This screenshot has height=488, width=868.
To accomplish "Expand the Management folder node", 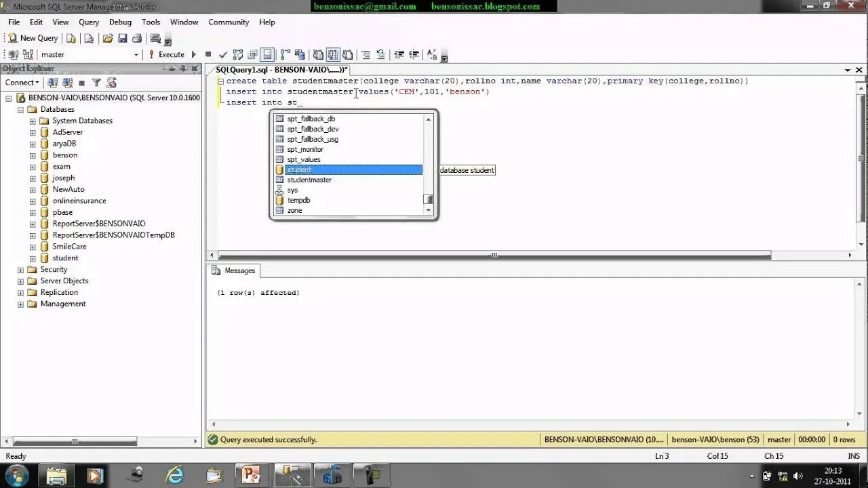I will pos(20,304).
